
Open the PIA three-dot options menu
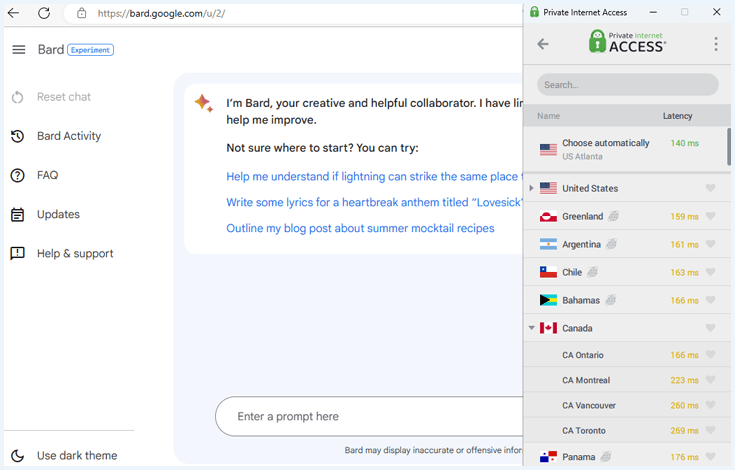(x=716, y=44)
